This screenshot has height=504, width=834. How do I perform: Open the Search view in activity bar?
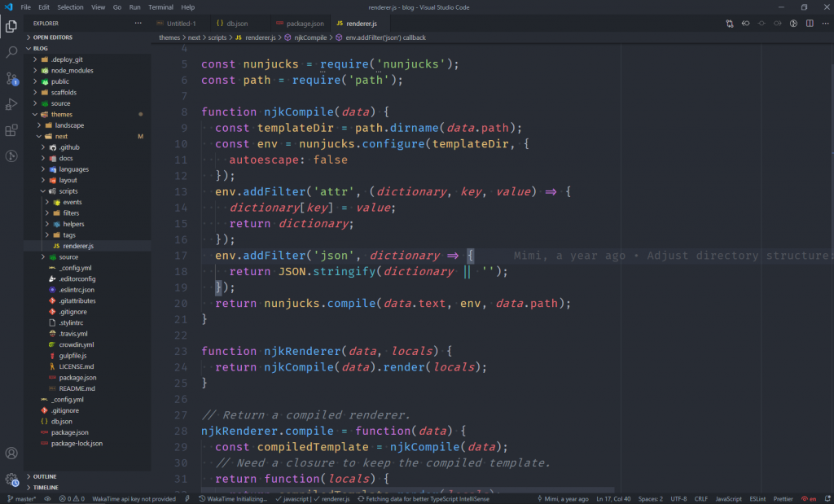pos(11,52)
